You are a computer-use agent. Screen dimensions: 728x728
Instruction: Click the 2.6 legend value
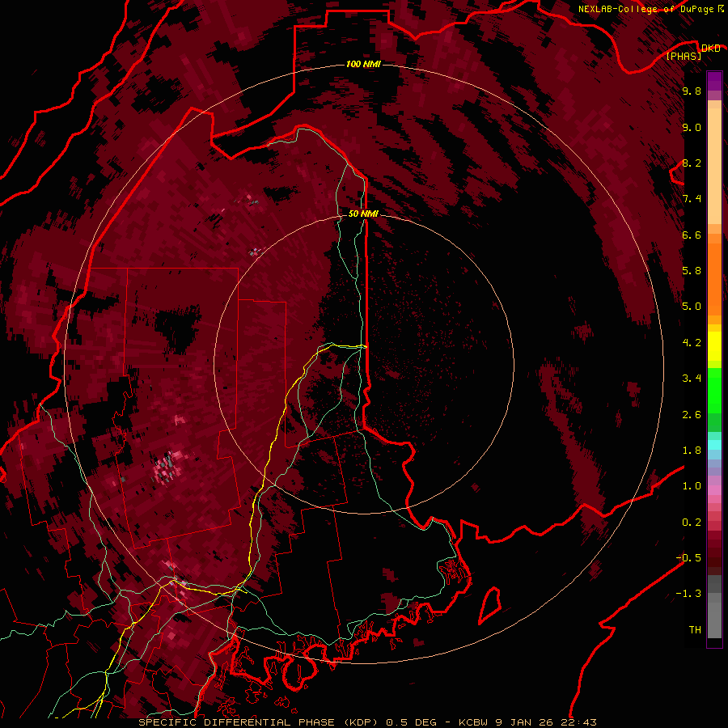(x=692, y=415)
